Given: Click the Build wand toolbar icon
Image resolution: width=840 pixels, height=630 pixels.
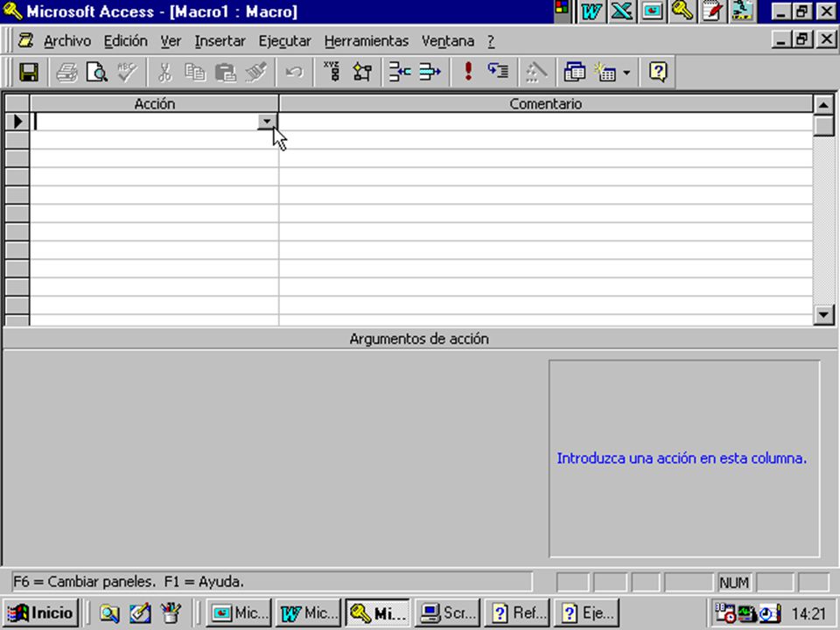Looking at the screenshot, I should [536, 72].
